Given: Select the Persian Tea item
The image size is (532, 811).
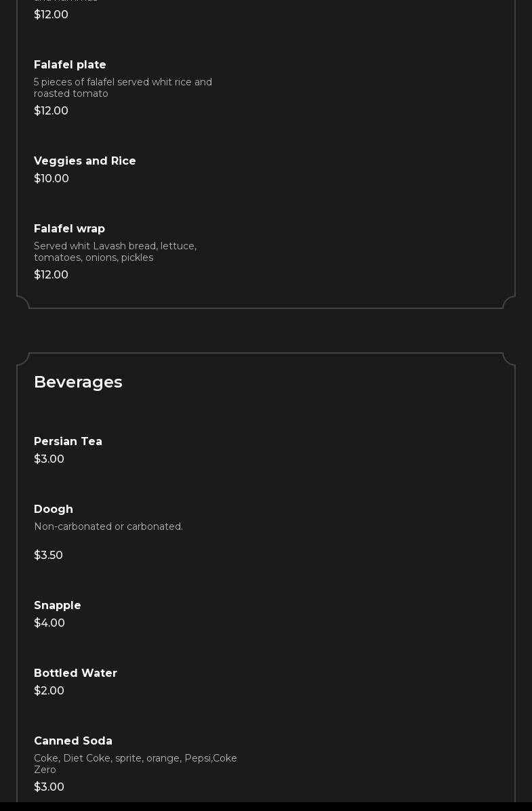Looking at the screenshot, I should 68,442.
